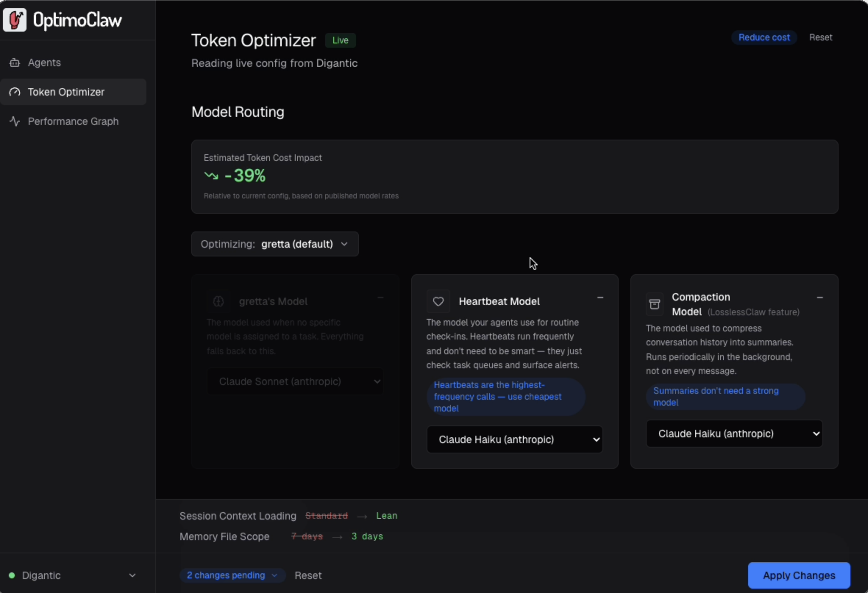Collapse the gretta's Model card
The image size is (868, 593).
tap(380, 298)
